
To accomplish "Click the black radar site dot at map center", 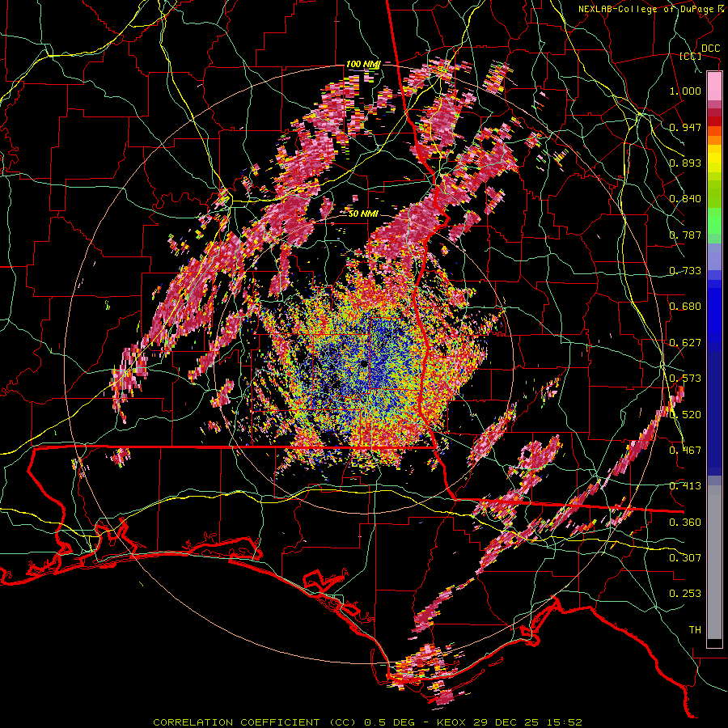I will [363, 363].
